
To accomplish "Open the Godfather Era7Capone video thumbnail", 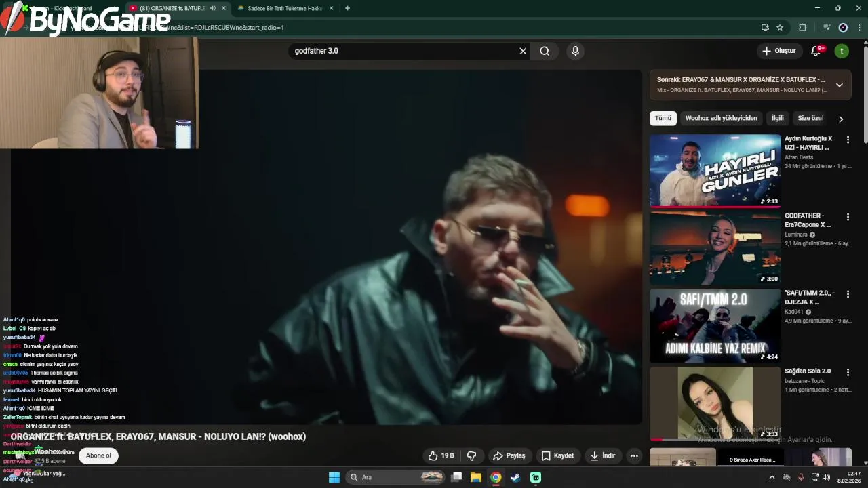I will (x=715, y=248).
